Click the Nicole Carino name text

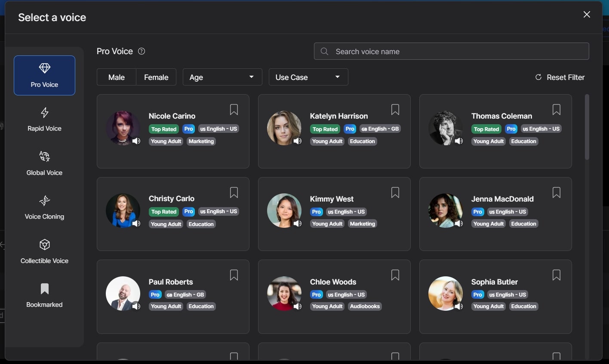coord(172,116)
